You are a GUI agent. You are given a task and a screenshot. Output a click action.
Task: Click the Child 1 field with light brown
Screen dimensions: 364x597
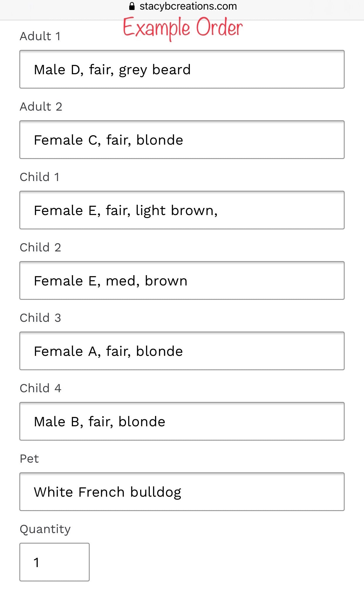tap(182, 210)
